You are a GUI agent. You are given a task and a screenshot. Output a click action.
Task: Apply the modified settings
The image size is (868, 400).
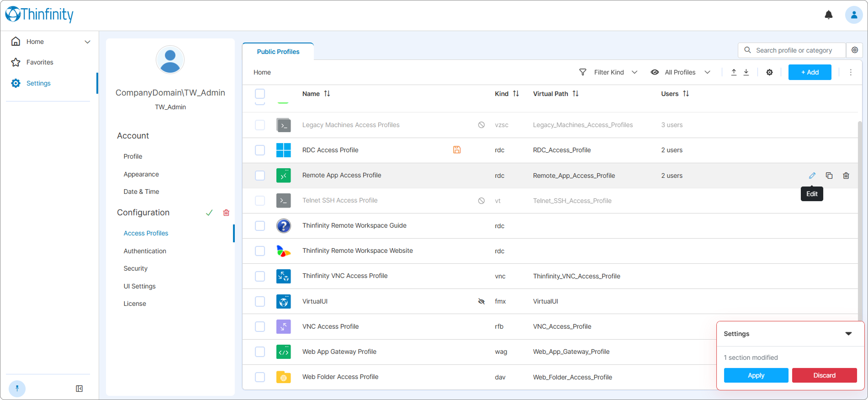[x=756, y=375]
